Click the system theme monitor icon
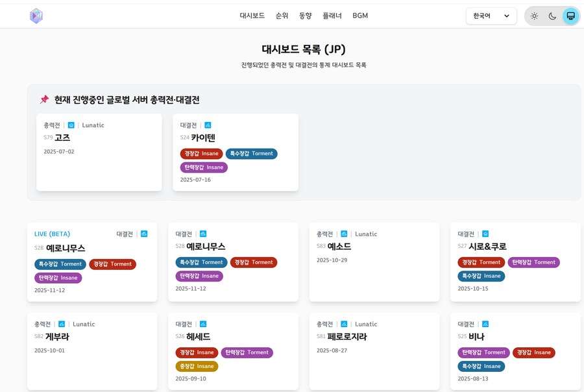584x392 pixels. click(570, 16)
